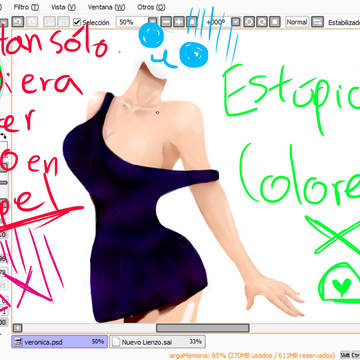Viewport: 360px width, 360px height.
Task: Click the Undo arrow icon
Action: [18, 22]
